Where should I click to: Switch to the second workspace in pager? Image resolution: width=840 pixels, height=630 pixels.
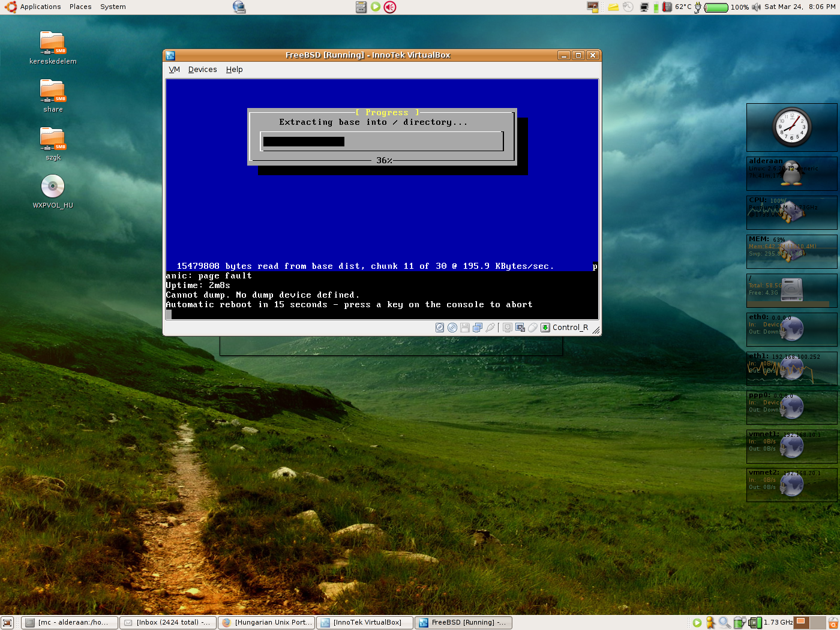(818, 623)
